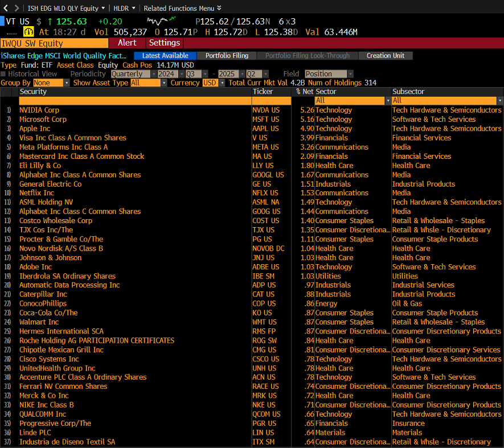The height and width of the screenshot is (448, 504).
Task: Click the GE US ticker cell
Action: click(x=261, y=184)
